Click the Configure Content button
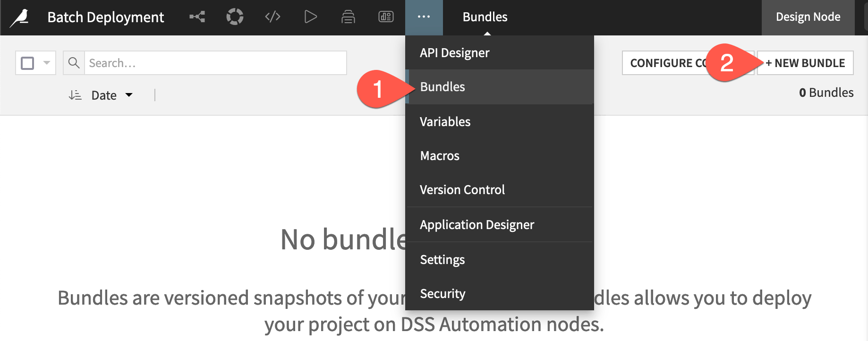The width and height of the screenshot is (868, 341). tap(688, 63)
